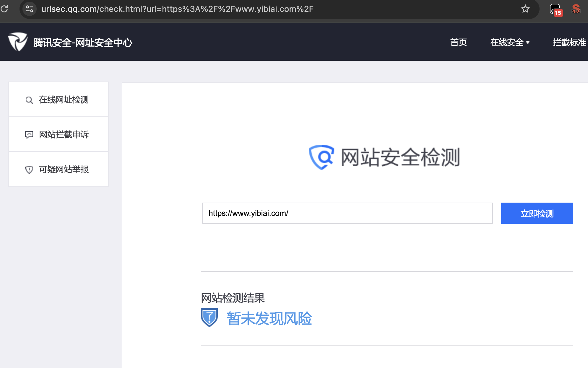Click the Tencent Security shield logo
This screenshot has width=588, height=368.
tap(18, 42)
